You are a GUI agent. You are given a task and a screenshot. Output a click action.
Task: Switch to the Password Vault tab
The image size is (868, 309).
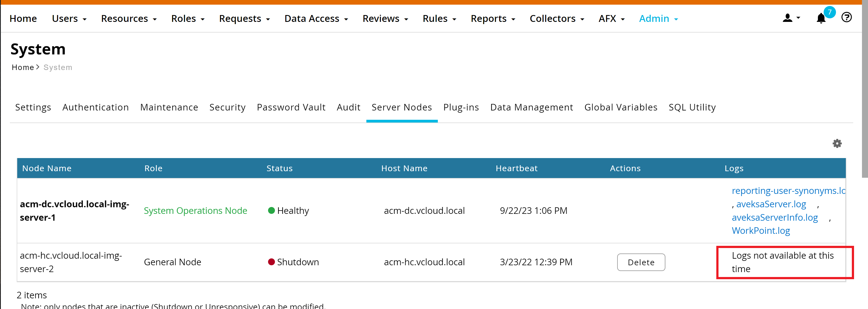pyautogui.click(x=291, y=107)
